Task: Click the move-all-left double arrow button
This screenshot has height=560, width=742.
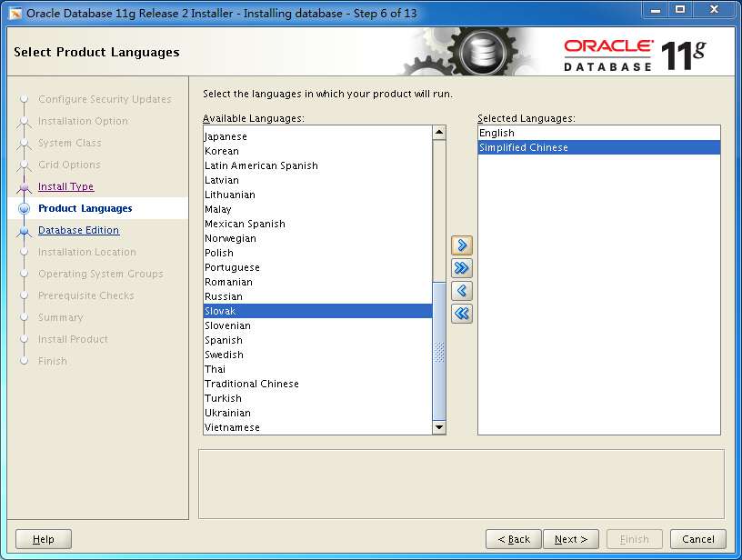Action: pos(461,313)
